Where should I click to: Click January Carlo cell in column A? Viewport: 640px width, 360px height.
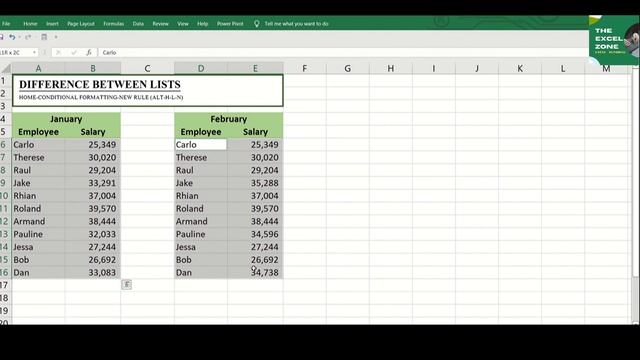(38, 144)
